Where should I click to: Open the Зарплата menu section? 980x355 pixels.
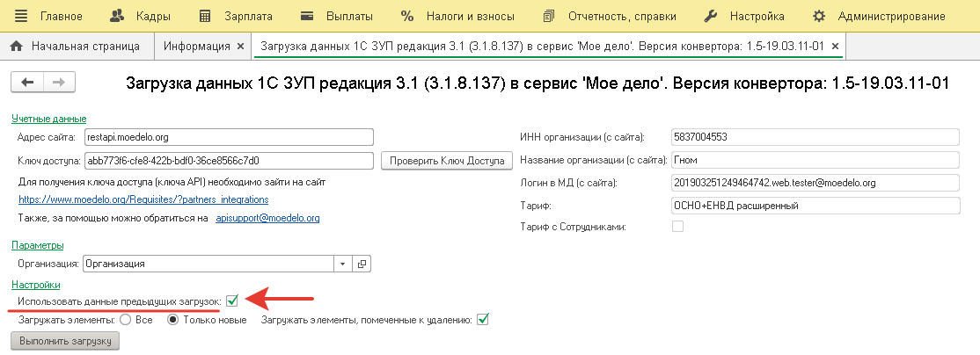[x=236, y=16]
